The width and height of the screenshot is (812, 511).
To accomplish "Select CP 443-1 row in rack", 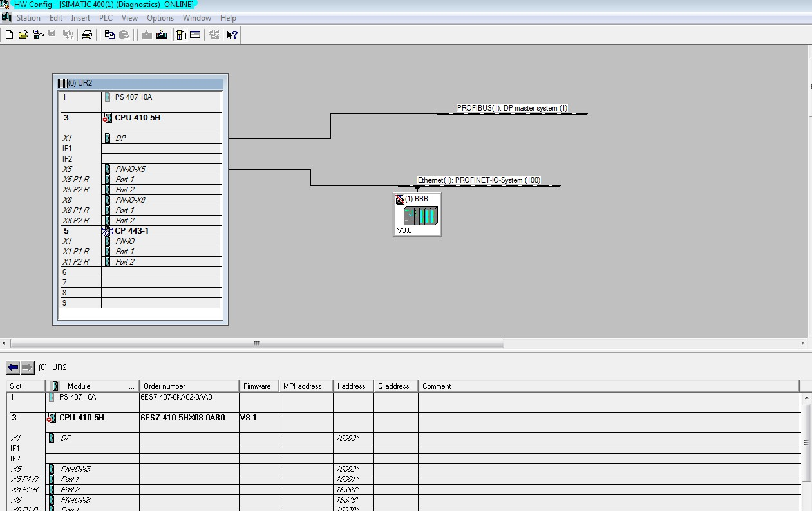I will pos(140,231).
